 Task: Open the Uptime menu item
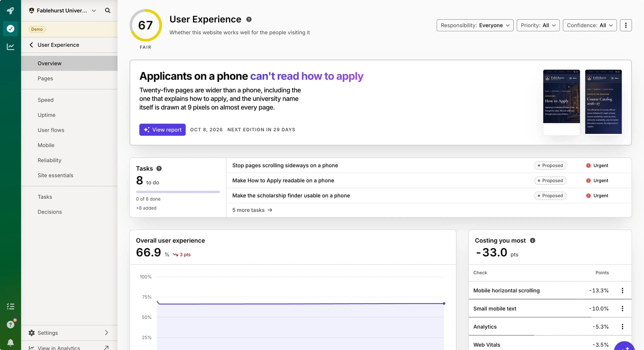69,115
